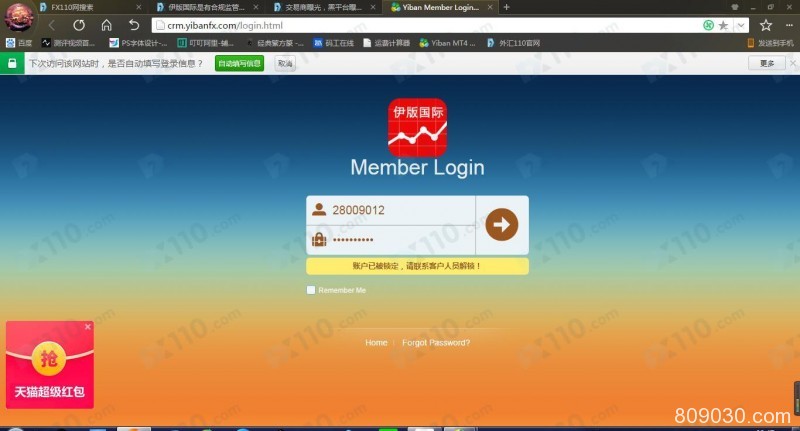800x431 pixels.
Task: Close the FX110网搜索 tab
Action: point(138,7)
